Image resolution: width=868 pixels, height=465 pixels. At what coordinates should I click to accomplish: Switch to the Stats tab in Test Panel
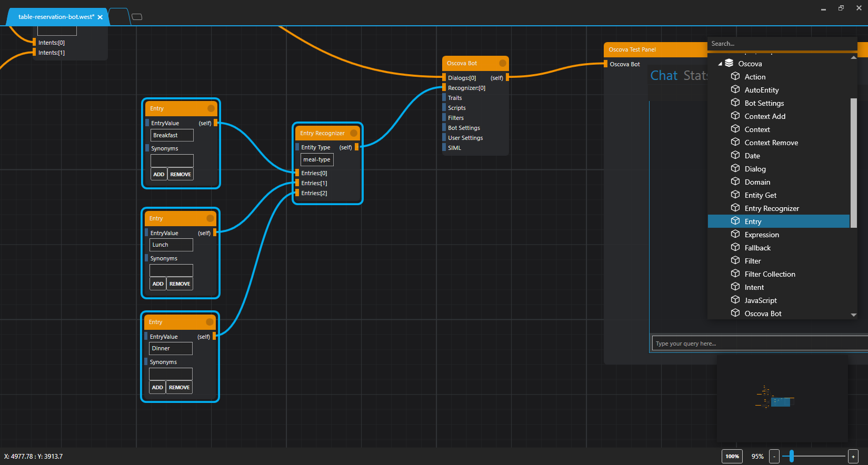tap(695, 76)
